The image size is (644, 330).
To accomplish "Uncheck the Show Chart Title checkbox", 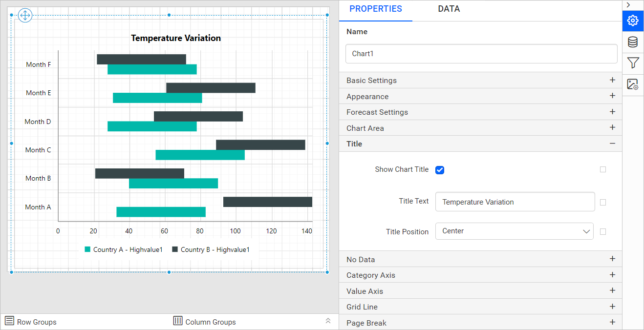I will (x=440, y=170).
